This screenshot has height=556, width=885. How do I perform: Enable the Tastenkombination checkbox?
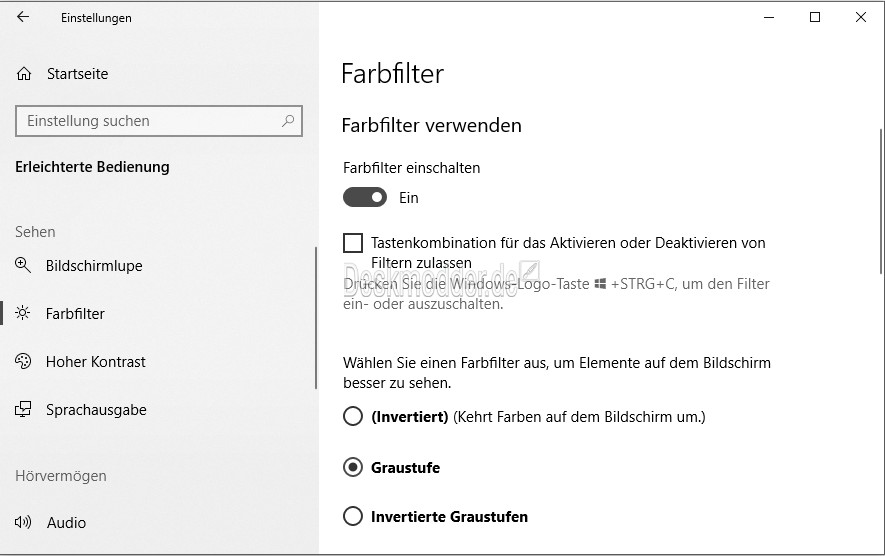point(353,243)
